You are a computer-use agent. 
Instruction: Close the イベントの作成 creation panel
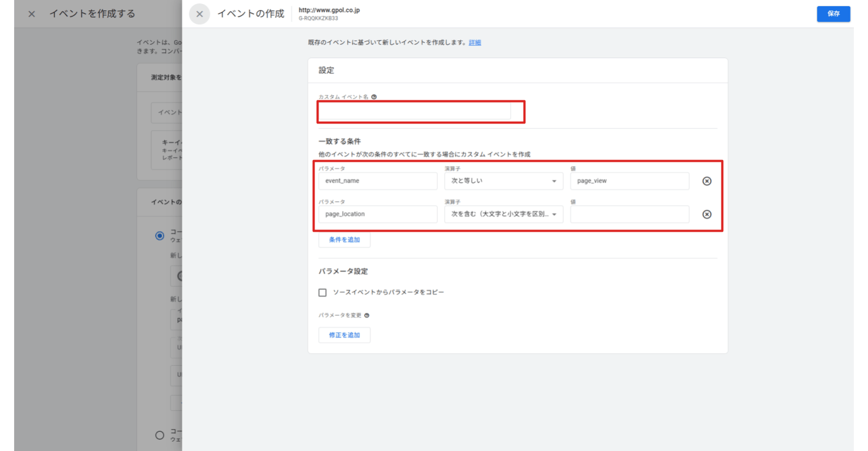200,14
